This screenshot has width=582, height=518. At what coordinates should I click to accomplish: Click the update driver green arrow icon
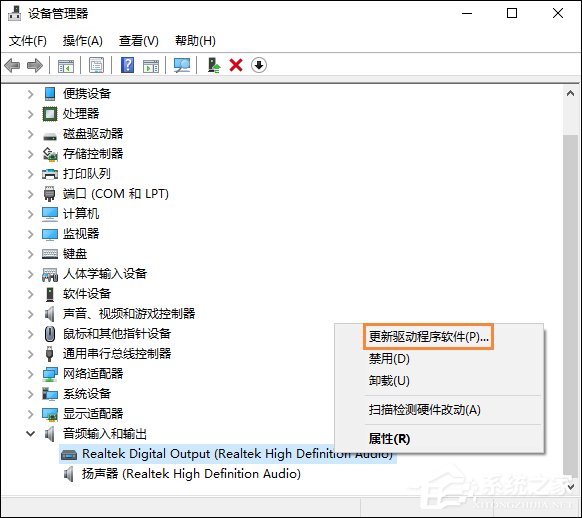[213, 65]
